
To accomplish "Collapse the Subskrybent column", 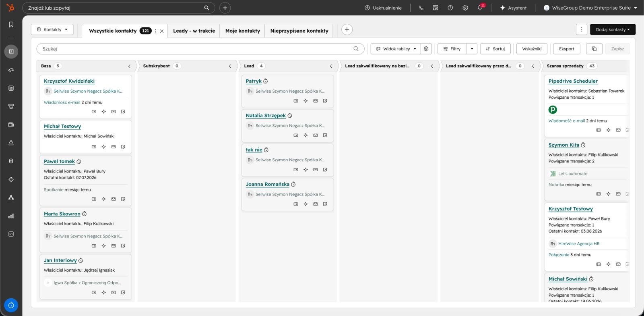I will coord(230,66).
